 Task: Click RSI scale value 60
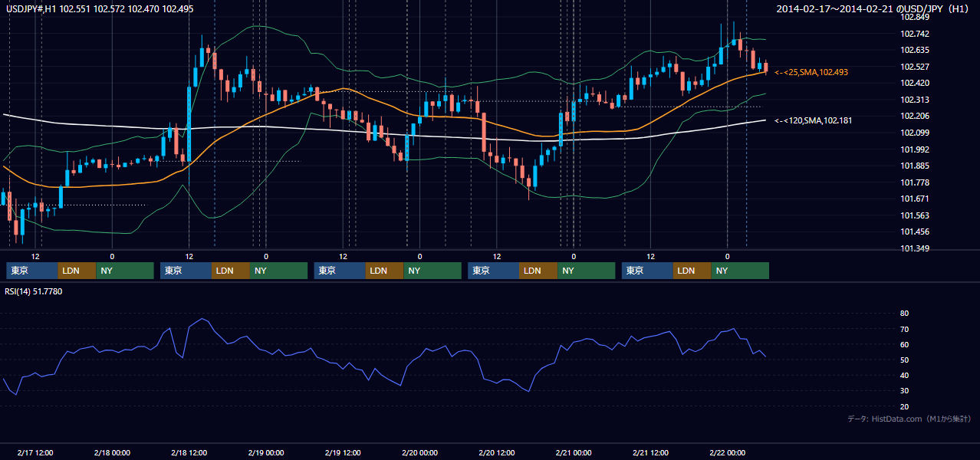(x=904, y=344)
